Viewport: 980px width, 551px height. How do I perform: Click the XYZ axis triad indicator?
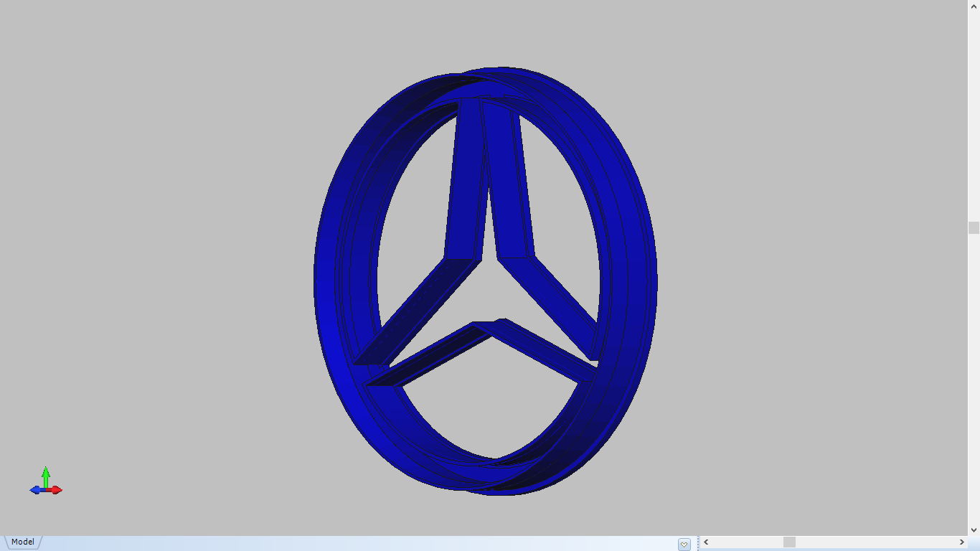pyautogui.click(x=46, y=481)
